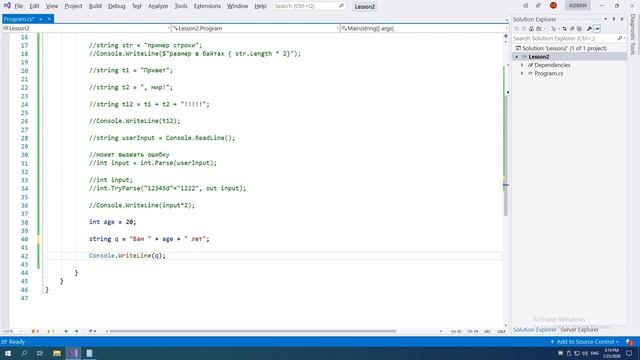Toggle Show All Files in Solution Explorer
Image resolution: width=640 pixels, height=360 pixels.
pos(579,29)
